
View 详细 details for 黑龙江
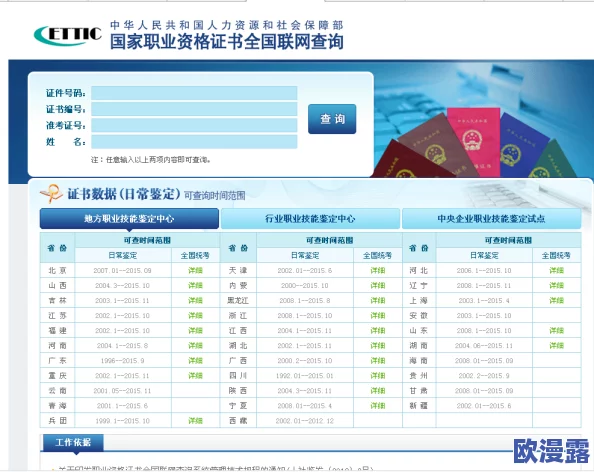[378, 300]
